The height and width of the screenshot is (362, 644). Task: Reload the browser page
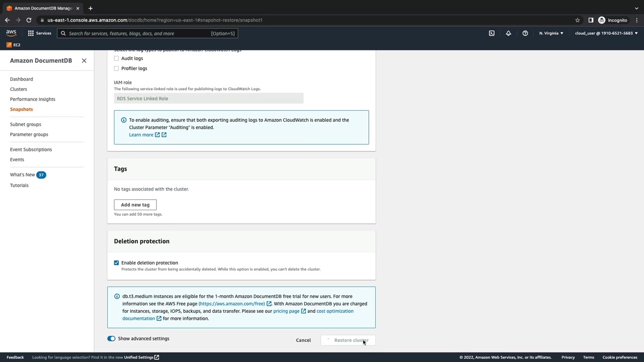[29, 20]
